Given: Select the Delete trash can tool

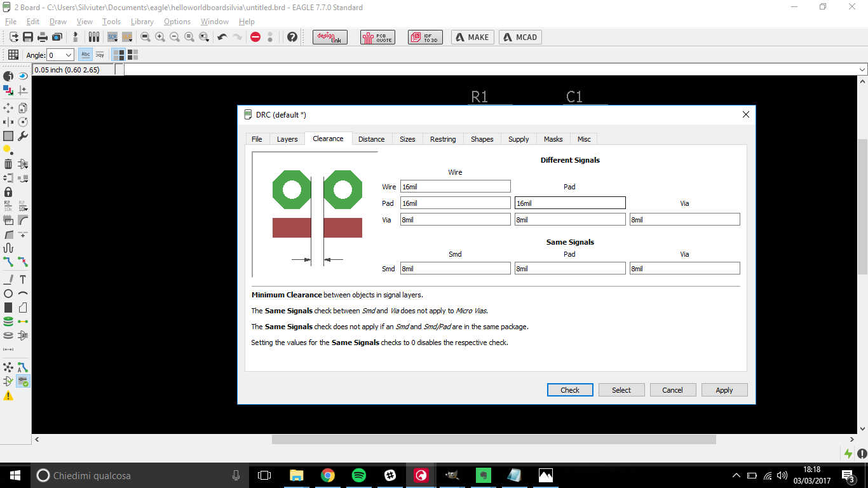Looking at the screenshot, I should point(8,164).
